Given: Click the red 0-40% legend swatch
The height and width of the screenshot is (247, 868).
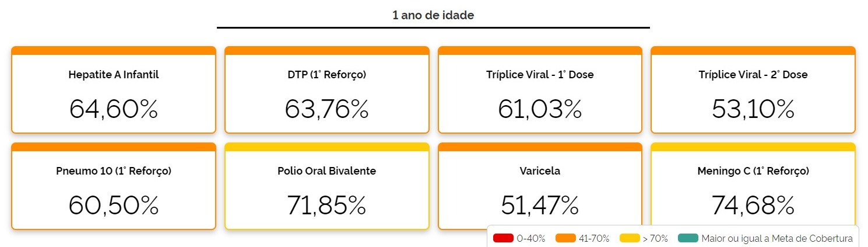Looking at the screenshot, I should (x=503, y=238).
